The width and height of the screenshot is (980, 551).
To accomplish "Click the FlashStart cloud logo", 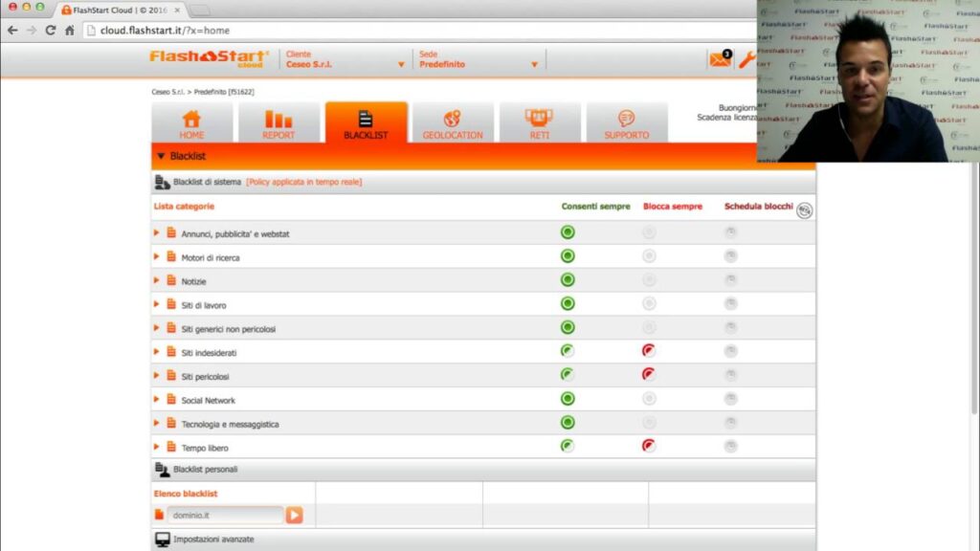I will pyautogui.click(x=209, y=58).
